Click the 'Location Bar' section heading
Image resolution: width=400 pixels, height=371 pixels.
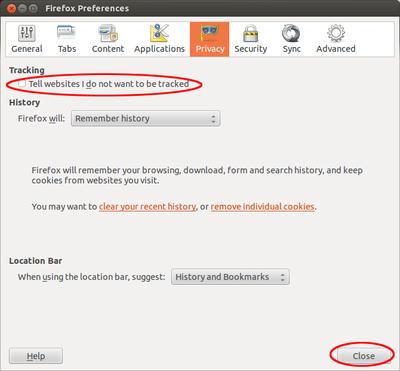(x=36, y=261)
